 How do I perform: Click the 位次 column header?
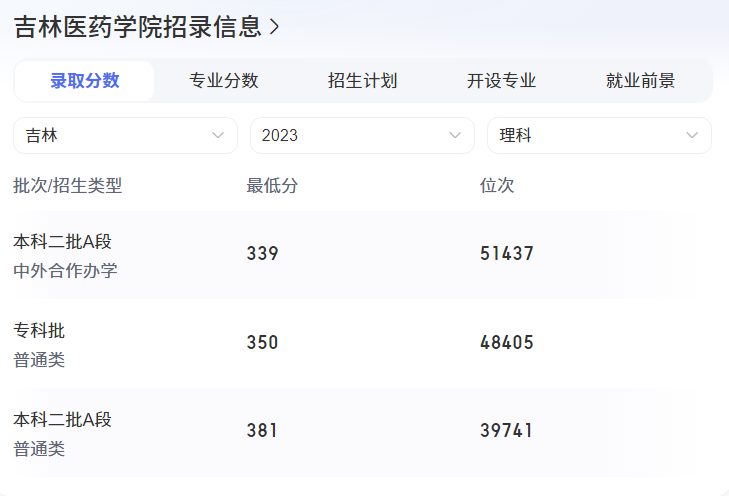click(x=497, y=185)
